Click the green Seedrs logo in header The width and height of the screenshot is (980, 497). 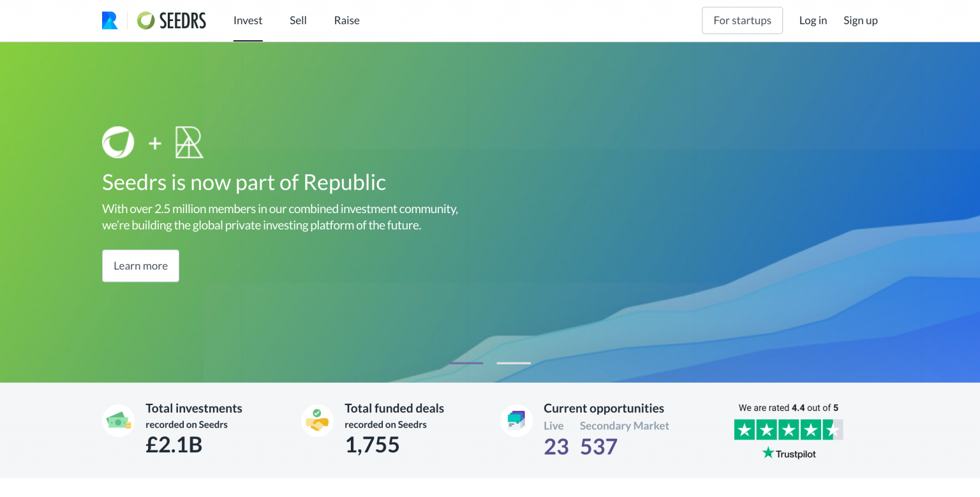click(x=172, y=20)
